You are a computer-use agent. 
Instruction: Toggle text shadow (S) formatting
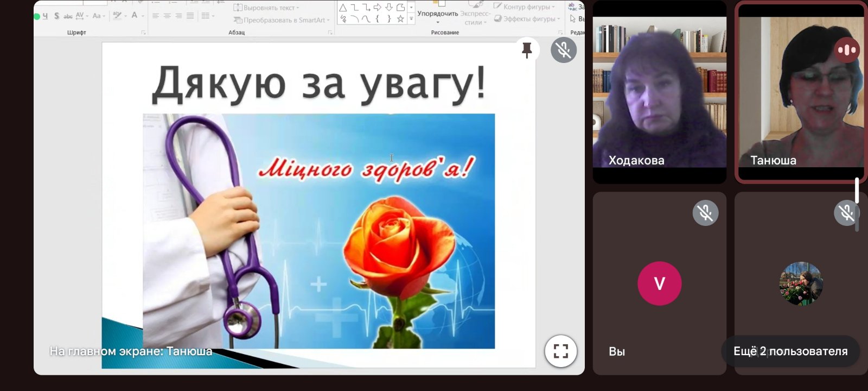[56, 16]
